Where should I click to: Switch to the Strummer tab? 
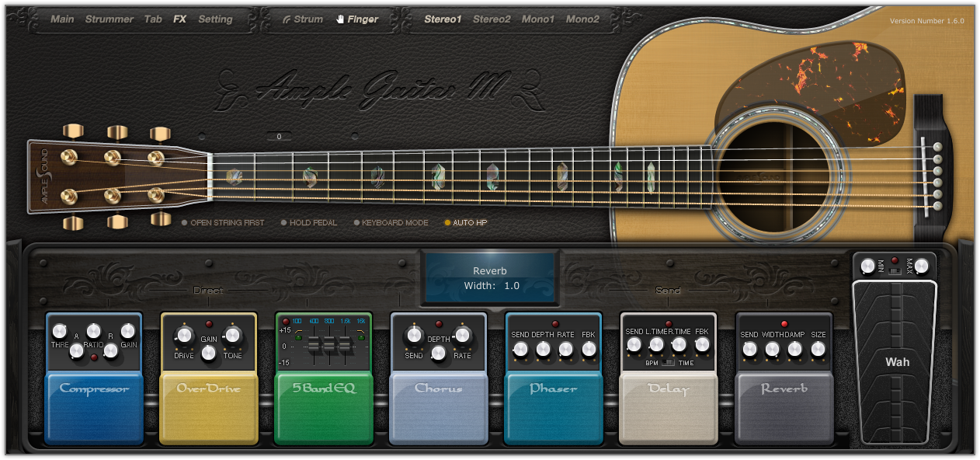(109, 19)
